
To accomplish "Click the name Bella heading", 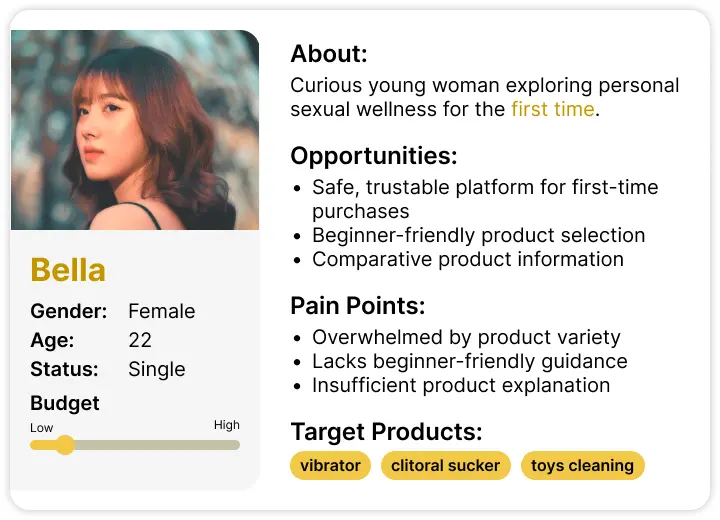I will pyautogui.click(x=68, y=270).
